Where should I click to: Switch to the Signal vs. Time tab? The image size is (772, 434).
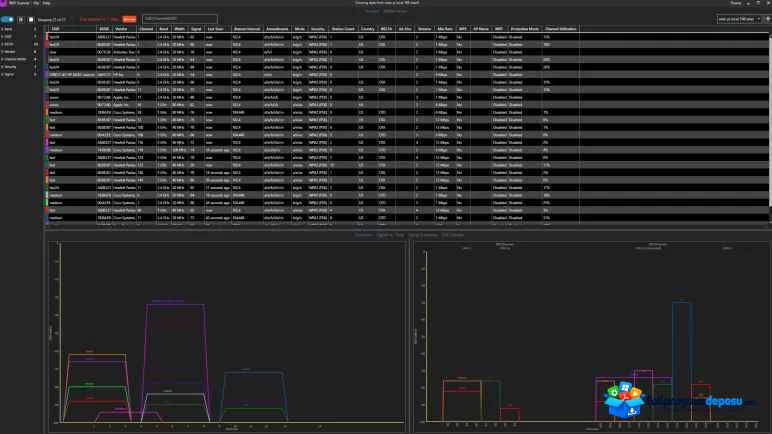[390, 235]
